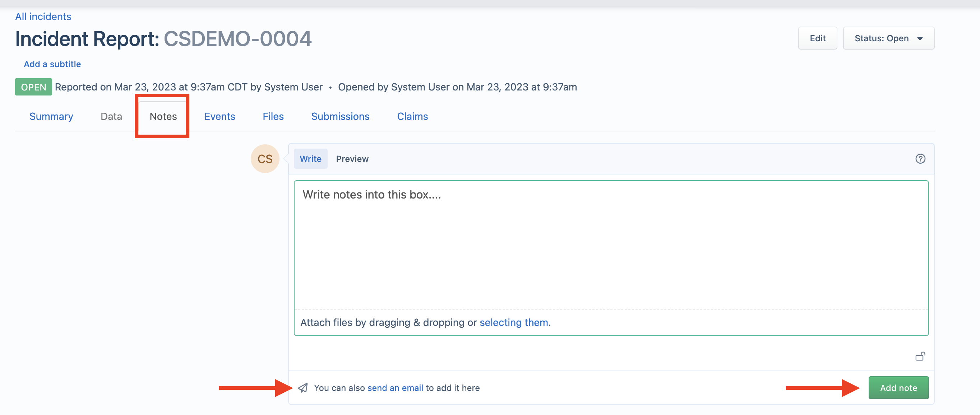Go back to All incidents
Screen dimensions: 980x415
[43, 17]
